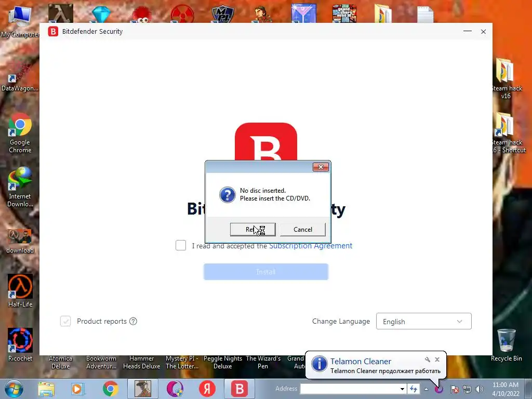This screenshot has height=399, width=532.
Task: Open the volume speaker tray icon
Action: coord(480,389)
